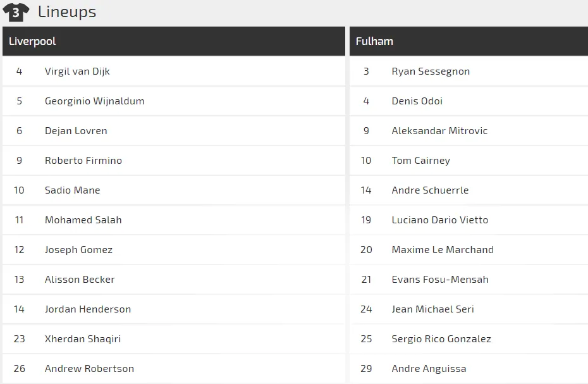
Task: Click Luciano Dario Vietto's name
Action: tap(439, 220)
